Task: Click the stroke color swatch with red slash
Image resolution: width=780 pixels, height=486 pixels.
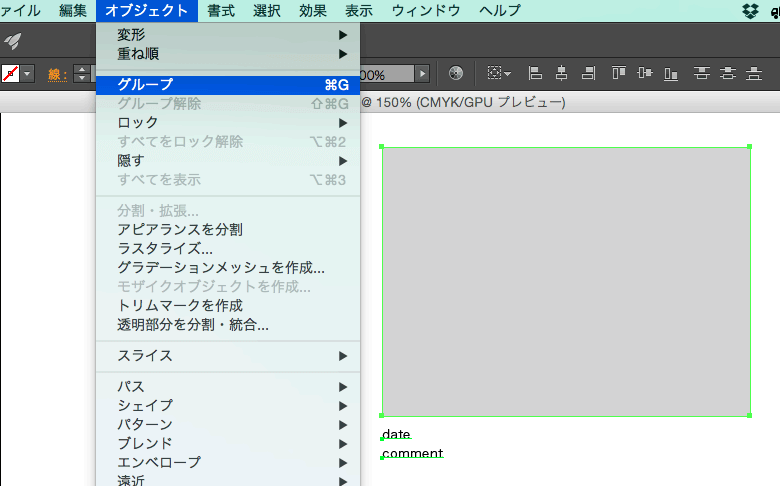Action: coord(10,74)
